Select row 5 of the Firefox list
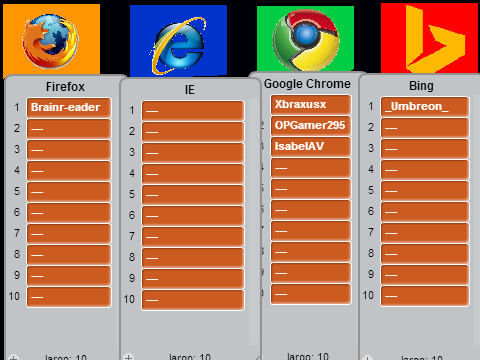This screenshot has width=480, height=360. coord(69,191)
